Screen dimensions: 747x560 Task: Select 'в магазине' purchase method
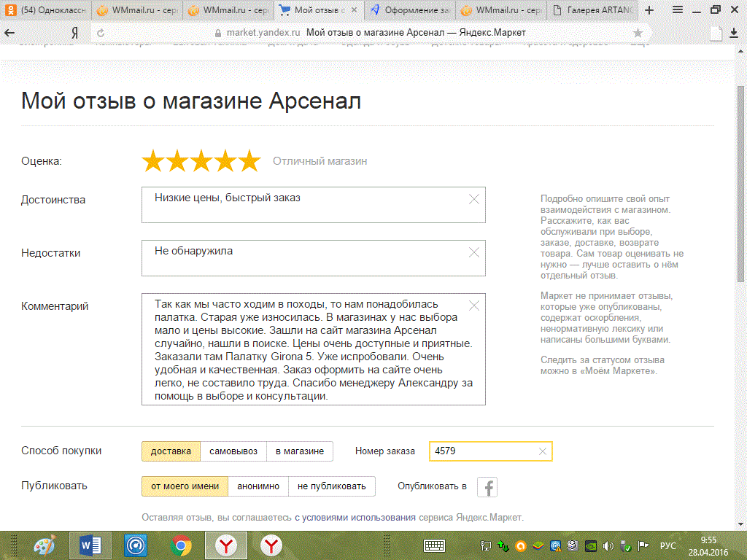[x=300, y=451]
